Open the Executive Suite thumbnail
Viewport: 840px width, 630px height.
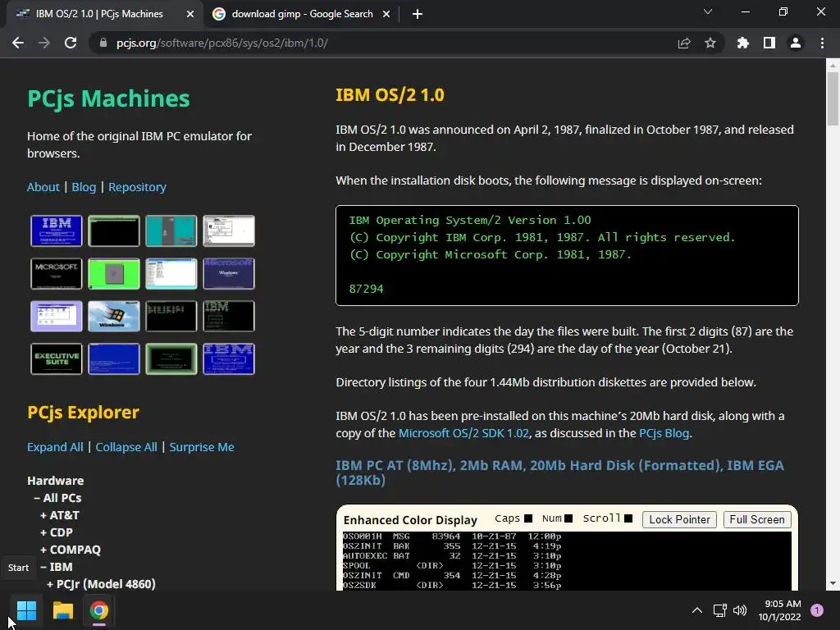(x=57, y=359)
